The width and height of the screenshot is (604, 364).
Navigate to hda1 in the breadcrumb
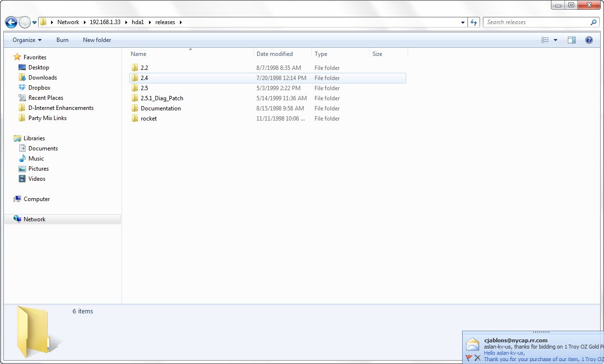(137, 22)
